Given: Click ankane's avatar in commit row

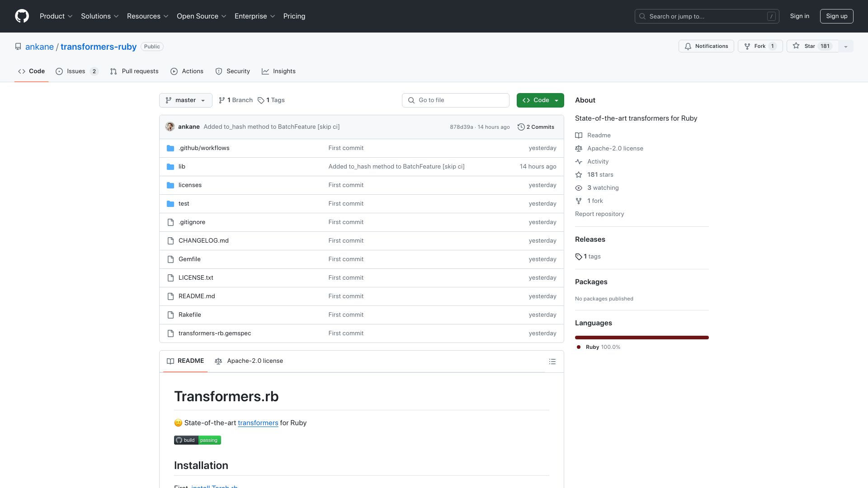Looking at the screenshot, I should tap(170, 127).
